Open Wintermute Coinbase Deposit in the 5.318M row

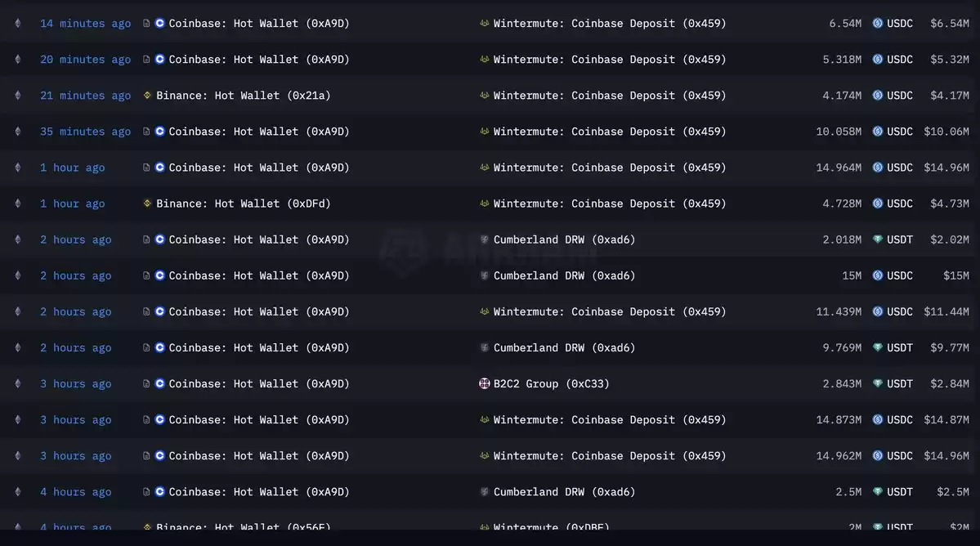[x=610, y=60]
